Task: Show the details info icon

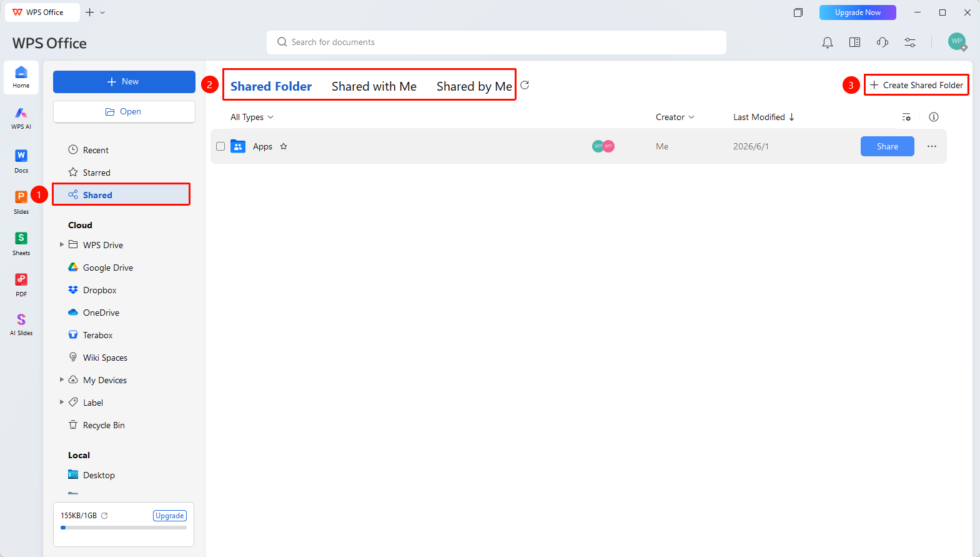Action: 934,117
